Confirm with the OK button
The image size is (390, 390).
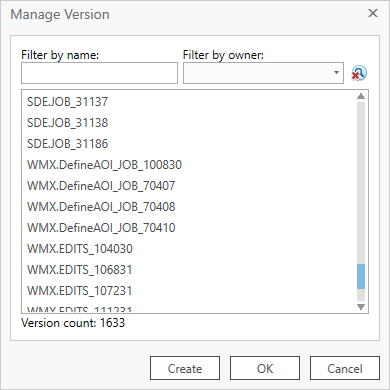(265, 368)
